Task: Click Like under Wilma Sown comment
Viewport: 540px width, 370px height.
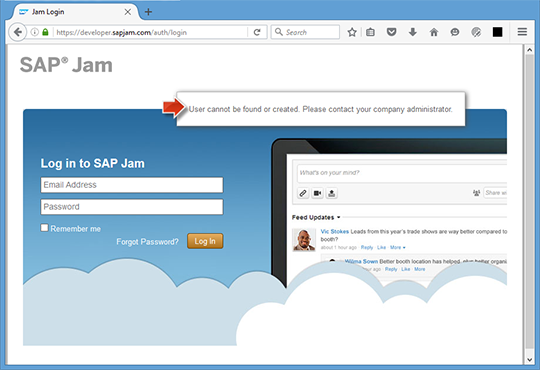Action: pos(406,269)
